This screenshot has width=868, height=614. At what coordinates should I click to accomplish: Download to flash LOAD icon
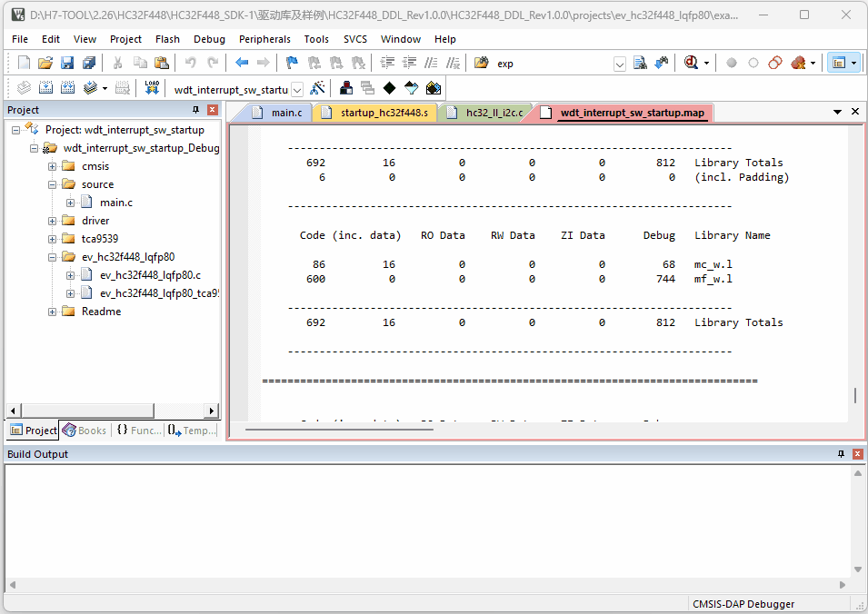point(152,87)
